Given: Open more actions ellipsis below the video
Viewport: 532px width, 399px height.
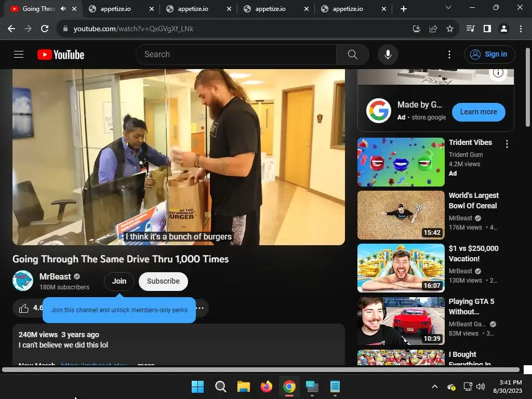Looking at the screenshot, I should click(200, 308).
